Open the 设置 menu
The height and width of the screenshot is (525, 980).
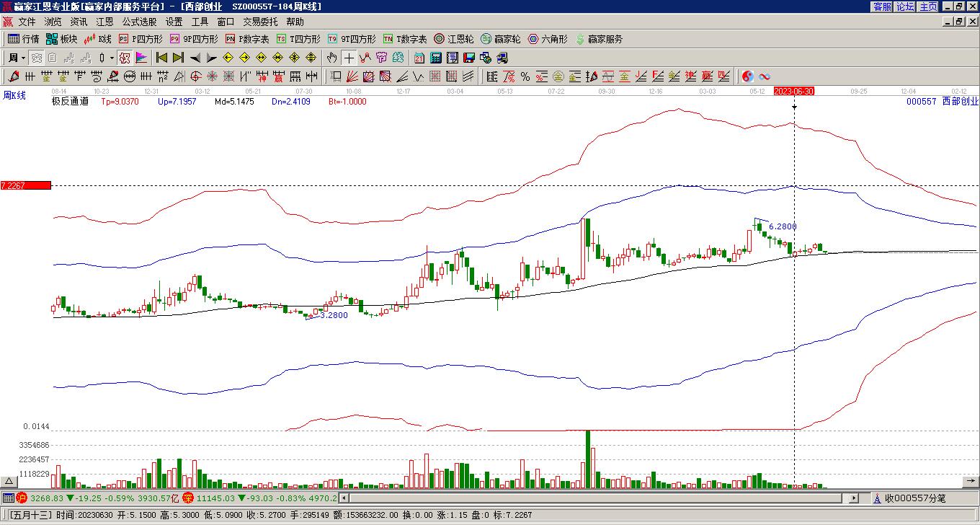tap(174, 22)
